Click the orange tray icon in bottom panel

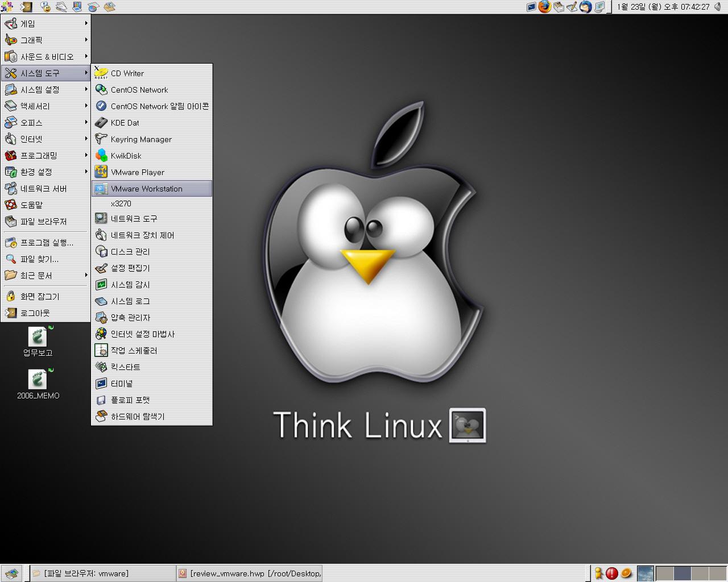coord(626,573)
